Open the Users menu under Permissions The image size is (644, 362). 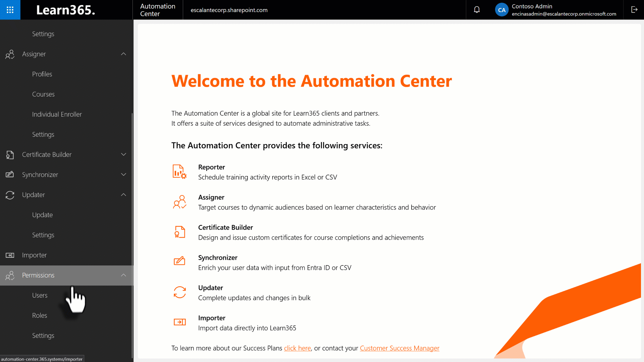(40, 295)
